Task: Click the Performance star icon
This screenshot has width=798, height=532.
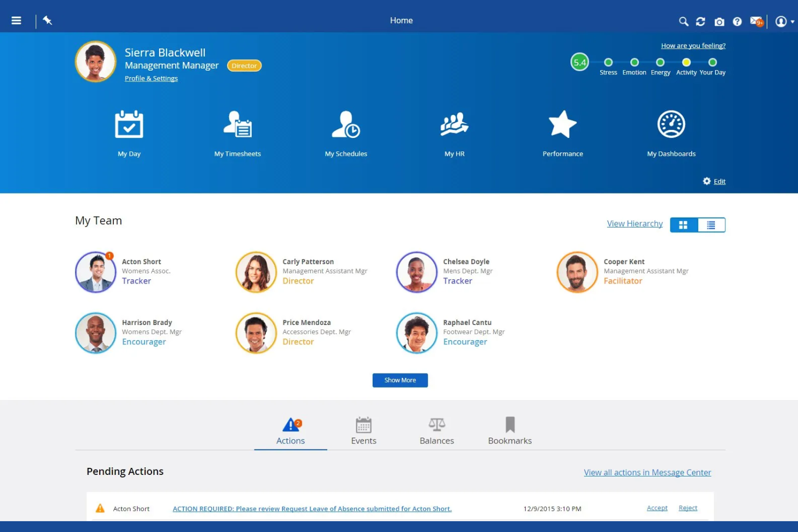Action: pos(562,124)
